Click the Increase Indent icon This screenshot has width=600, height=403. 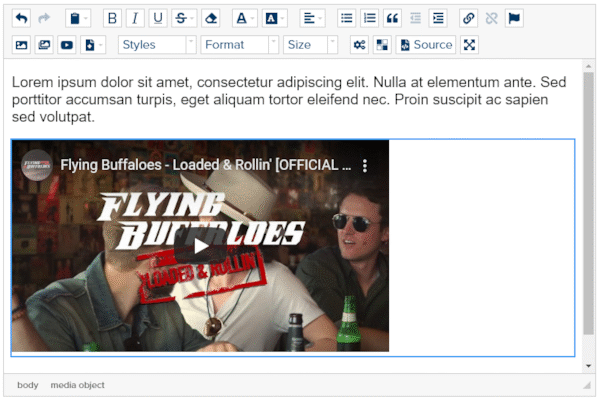pos(438,18)
